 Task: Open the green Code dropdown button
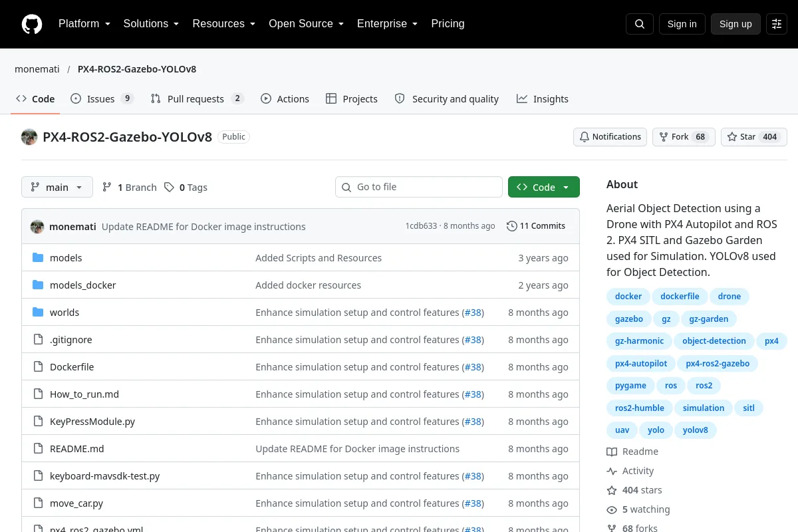544,188
